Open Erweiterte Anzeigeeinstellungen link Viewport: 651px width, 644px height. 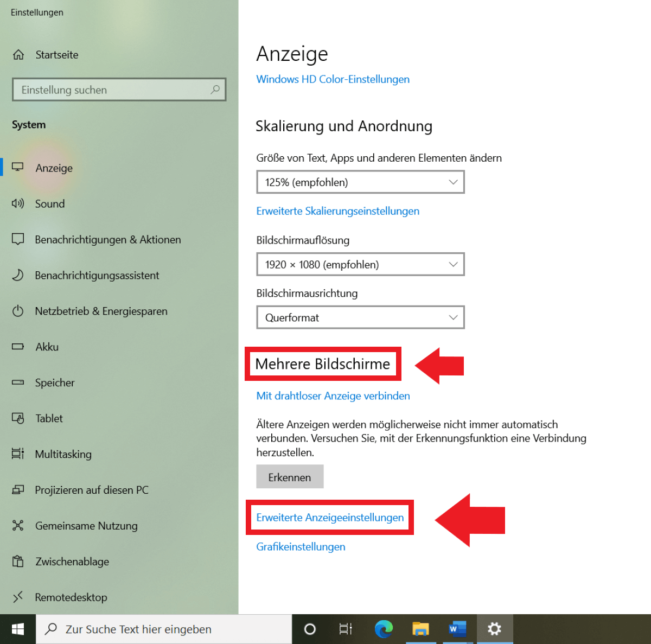(x=330, y=518)
